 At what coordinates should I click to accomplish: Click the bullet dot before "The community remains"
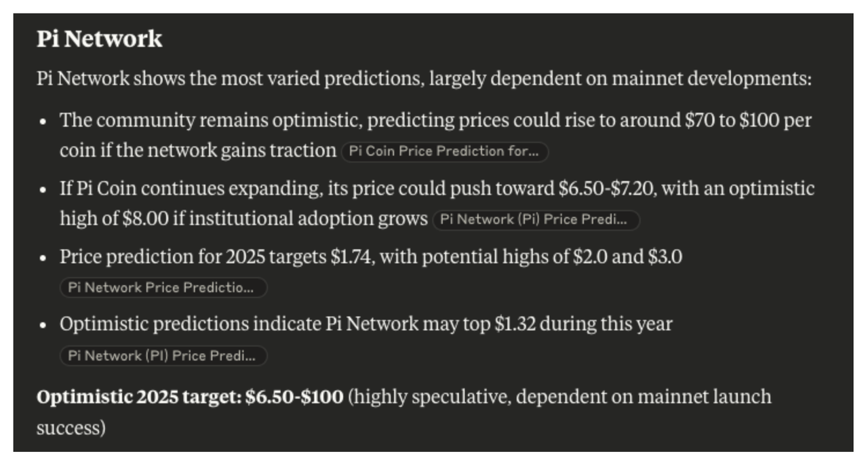[43, 122]
